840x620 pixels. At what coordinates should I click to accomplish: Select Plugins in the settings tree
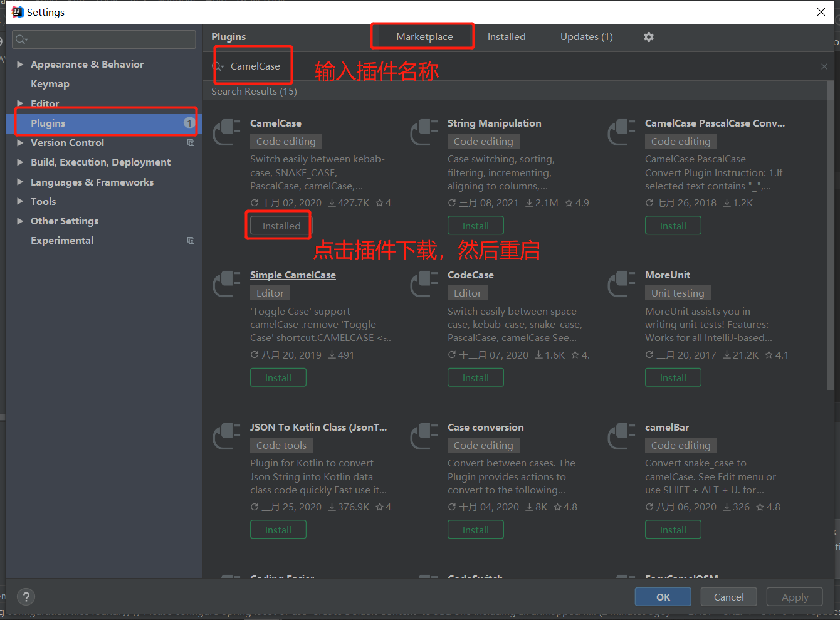coord(104,123)
